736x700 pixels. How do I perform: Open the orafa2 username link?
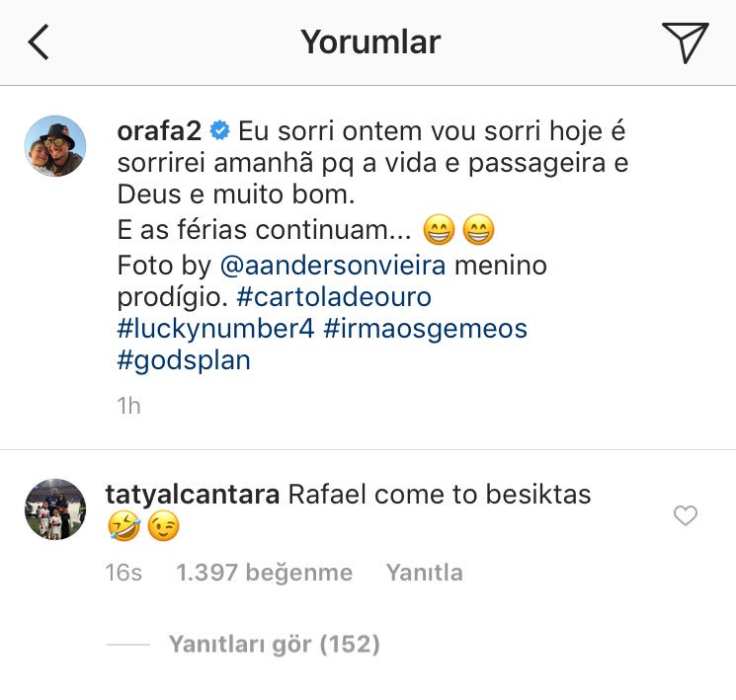(x=161, y=131)
